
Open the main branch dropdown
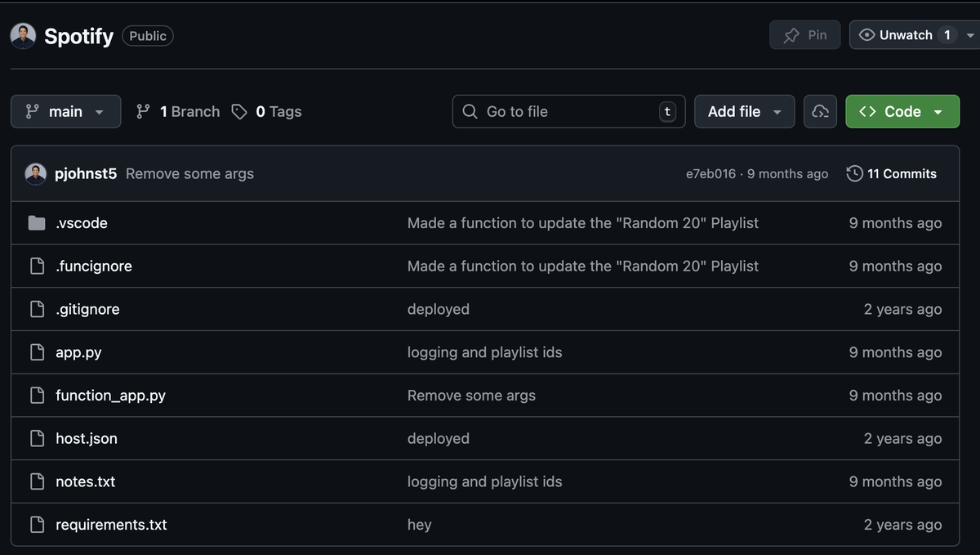[65, 112]
